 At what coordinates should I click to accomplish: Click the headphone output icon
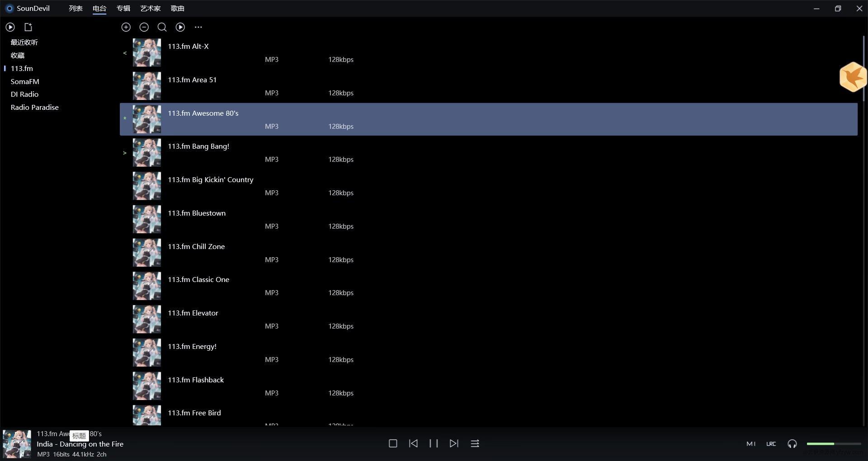pyautogui.click(x=792, y=444)
